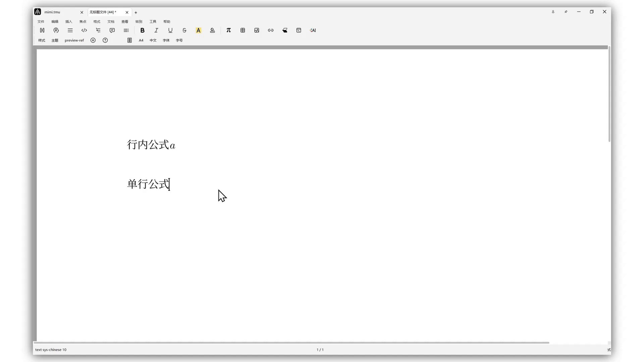Click the hyperlink icon in the toolbar
The width and height of the screenshot is (644, 362).
[271, 30]
